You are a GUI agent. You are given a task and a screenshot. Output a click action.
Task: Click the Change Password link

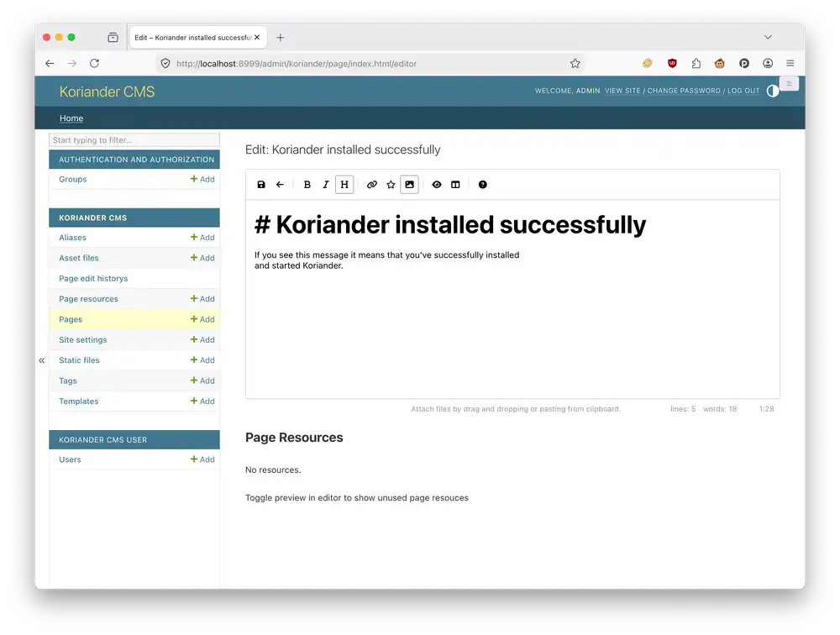[684, 91]
